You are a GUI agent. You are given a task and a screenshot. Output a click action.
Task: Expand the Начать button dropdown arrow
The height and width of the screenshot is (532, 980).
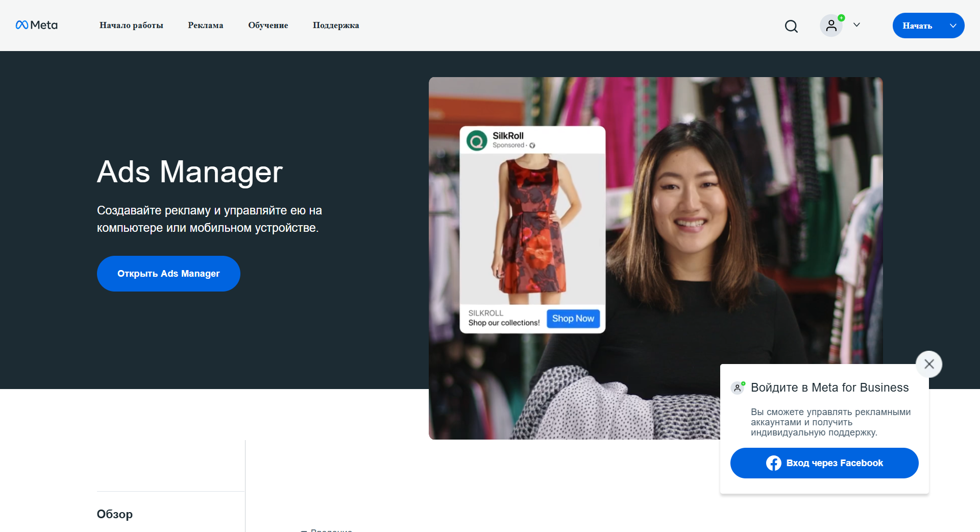pyautogui.click(x=952, y=26)
